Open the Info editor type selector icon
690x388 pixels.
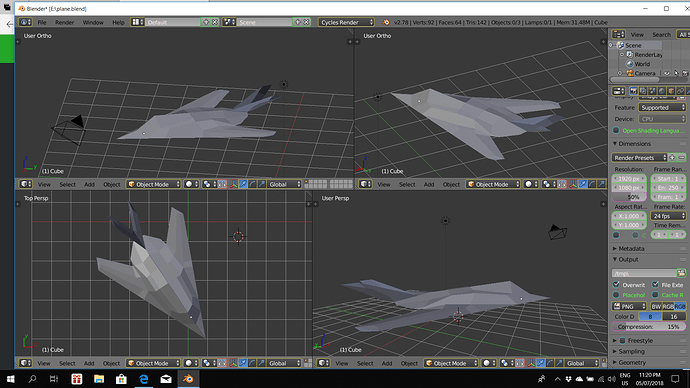click(25, 22)
